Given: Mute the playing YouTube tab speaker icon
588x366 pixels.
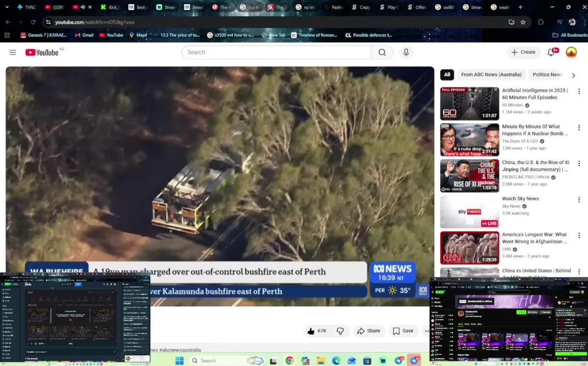Looking at the screenshot, I should (83, 7).
